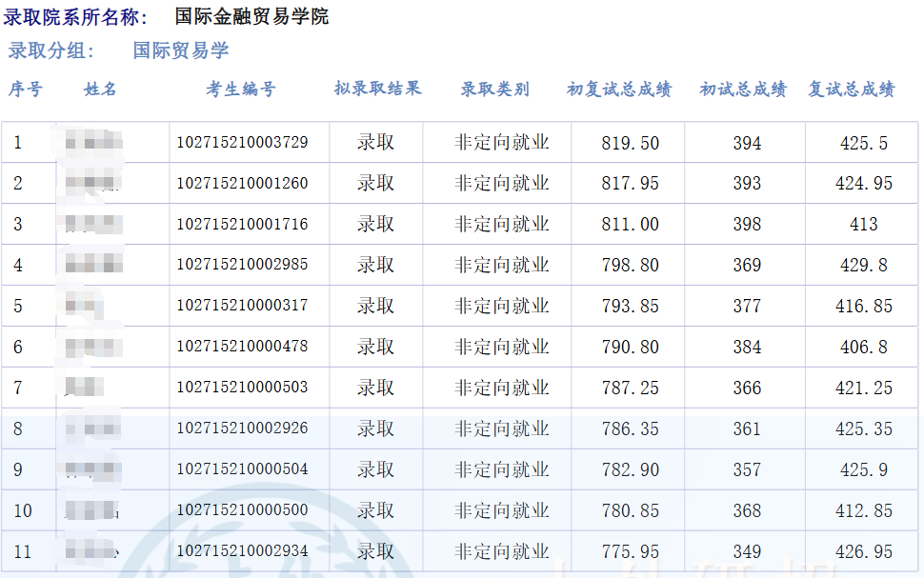Viewport: 924px width, 578px height.
Task: Click the 初复试总成绩 column header
Action: 619,90
